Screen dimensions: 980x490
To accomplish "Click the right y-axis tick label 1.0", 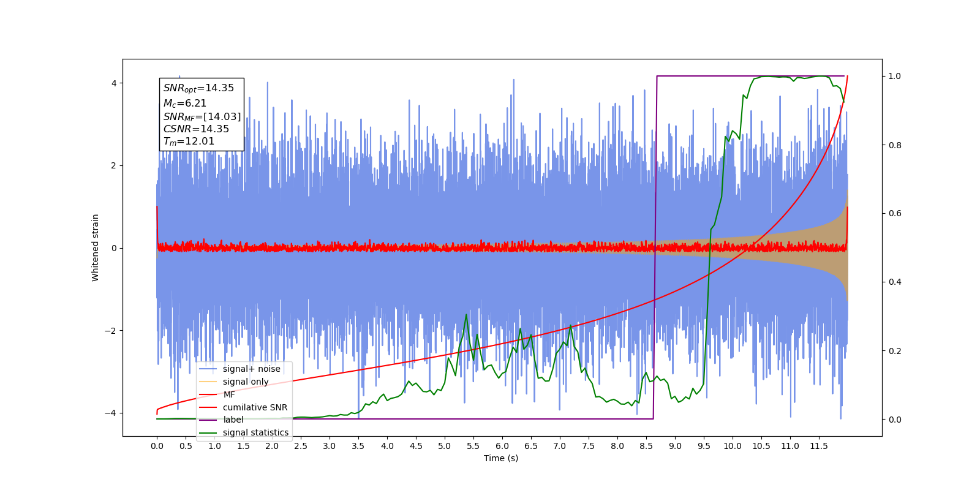I will 895,76.
